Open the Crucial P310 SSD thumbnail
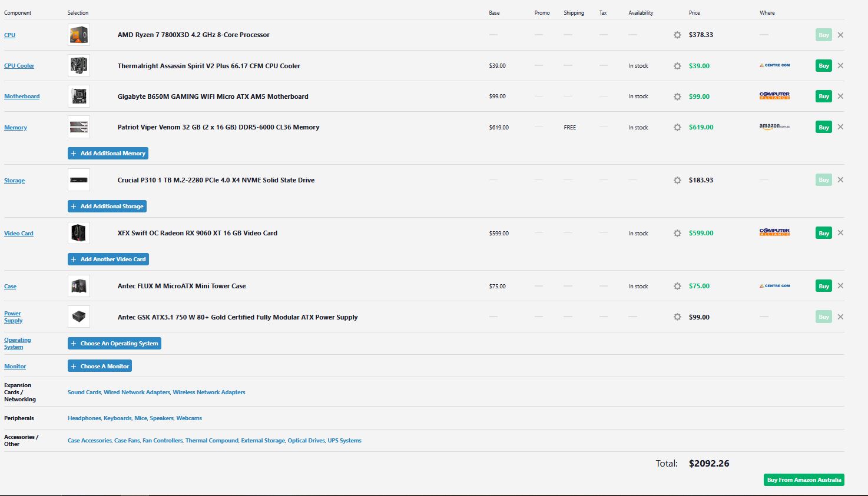 (79, 180)
